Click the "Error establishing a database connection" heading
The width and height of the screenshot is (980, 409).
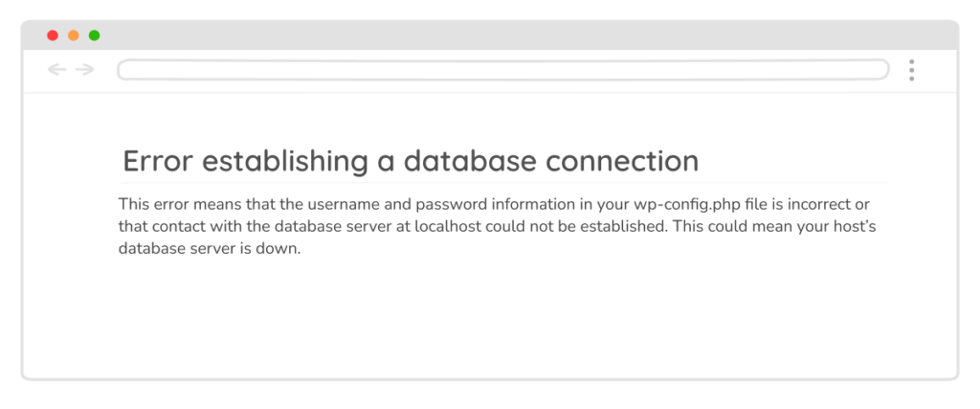[x=411, y=160]
